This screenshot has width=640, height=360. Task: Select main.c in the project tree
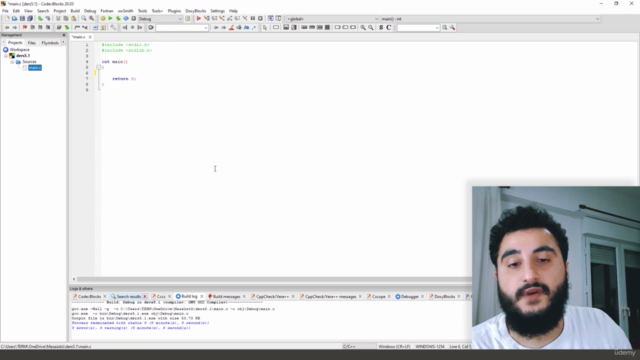35,68
